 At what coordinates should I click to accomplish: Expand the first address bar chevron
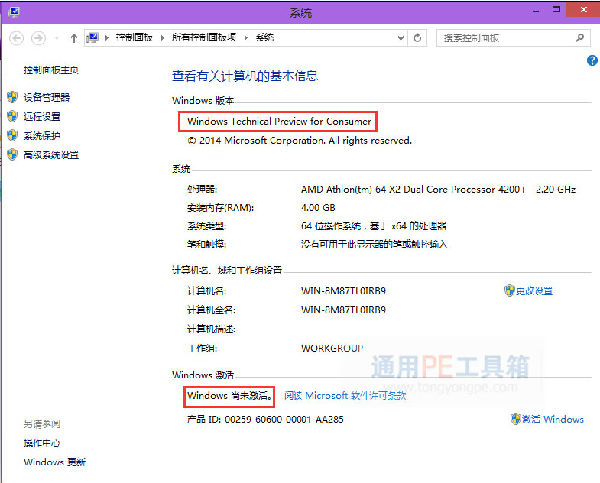pyautogui.click(x=107, y=38)
